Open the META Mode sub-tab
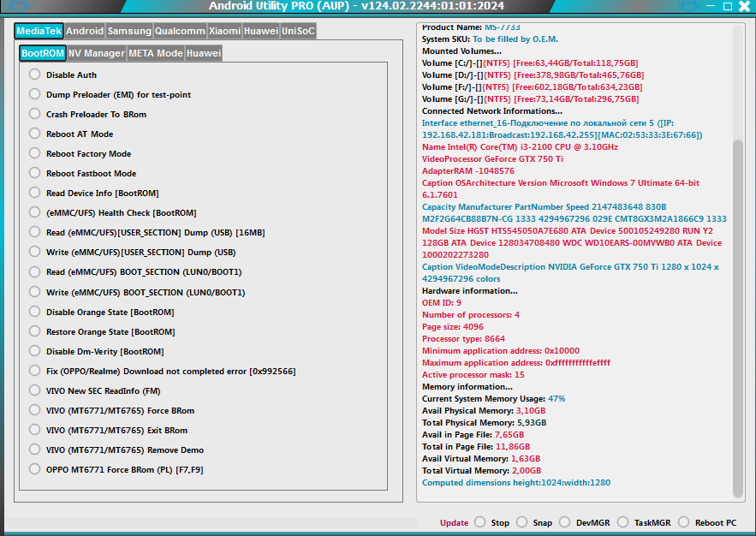The height and width of the screenshot is (536, 756). click(x=156, y=53)
